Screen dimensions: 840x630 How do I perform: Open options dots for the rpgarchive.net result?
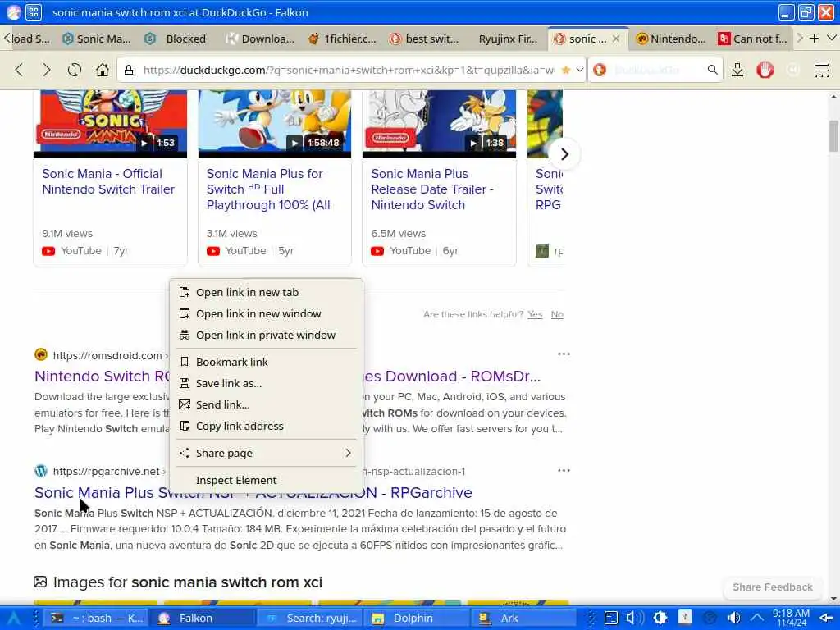(x=564, y=470)
